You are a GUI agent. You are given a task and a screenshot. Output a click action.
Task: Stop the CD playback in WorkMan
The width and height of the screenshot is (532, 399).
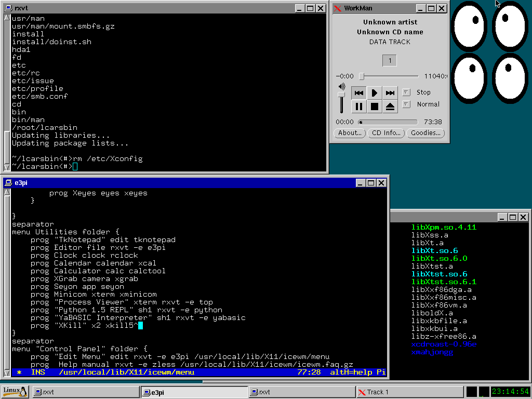[x=374, y=107]
